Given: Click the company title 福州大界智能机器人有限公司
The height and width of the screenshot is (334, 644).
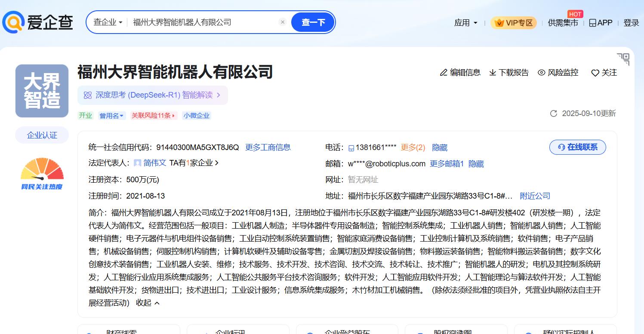Looking at the screenshot, I should tap(176, 72).
